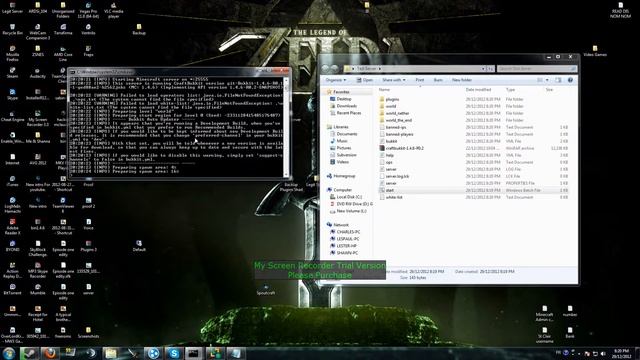
Task: Sort files by the Name column header
Action: (x=384, y=89)
